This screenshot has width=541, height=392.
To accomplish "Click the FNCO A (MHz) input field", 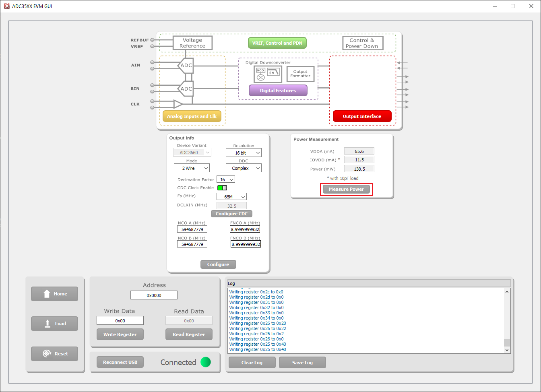I will click(245, 229).
